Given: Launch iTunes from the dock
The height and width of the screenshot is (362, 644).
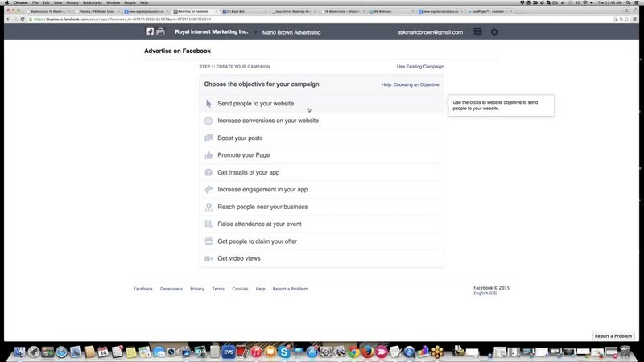Looking at the screenshot, I should (x=256, y=352).
